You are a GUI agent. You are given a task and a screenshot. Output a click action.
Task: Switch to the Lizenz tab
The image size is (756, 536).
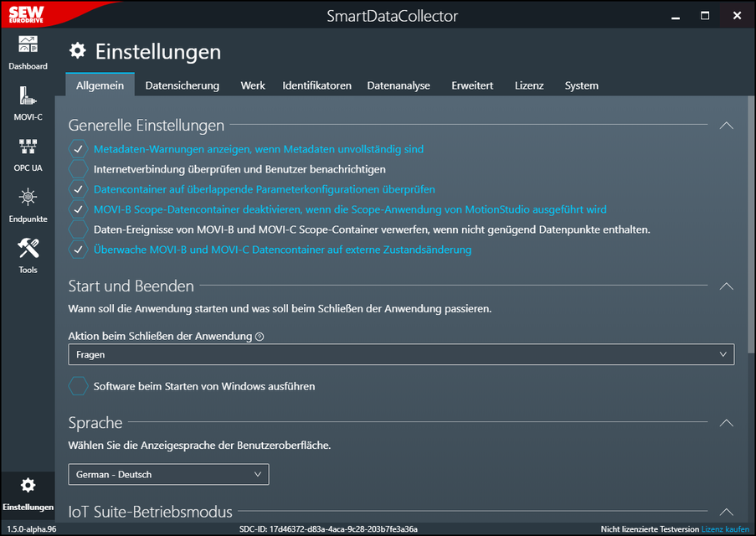pyautogui.click(x=529, y=85)
